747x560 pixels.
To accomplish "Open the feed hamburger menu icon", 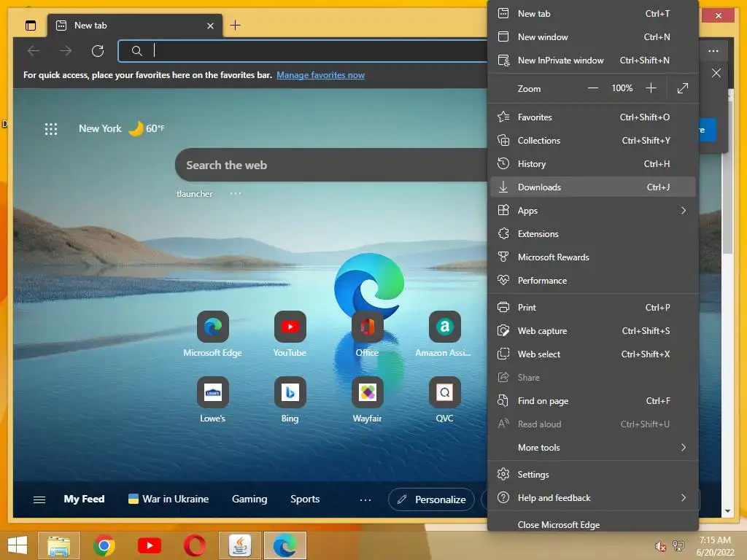I will coord(39,499).
